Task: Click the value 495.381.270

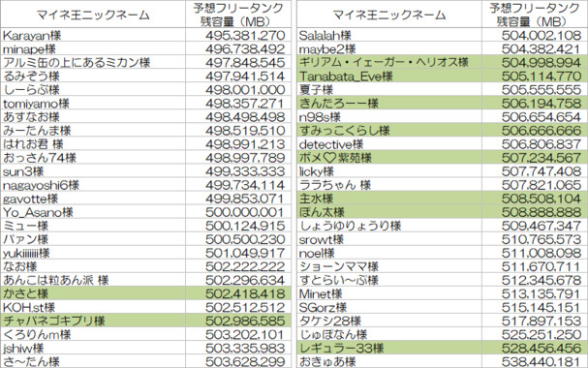Action: (x=245, y=36)
